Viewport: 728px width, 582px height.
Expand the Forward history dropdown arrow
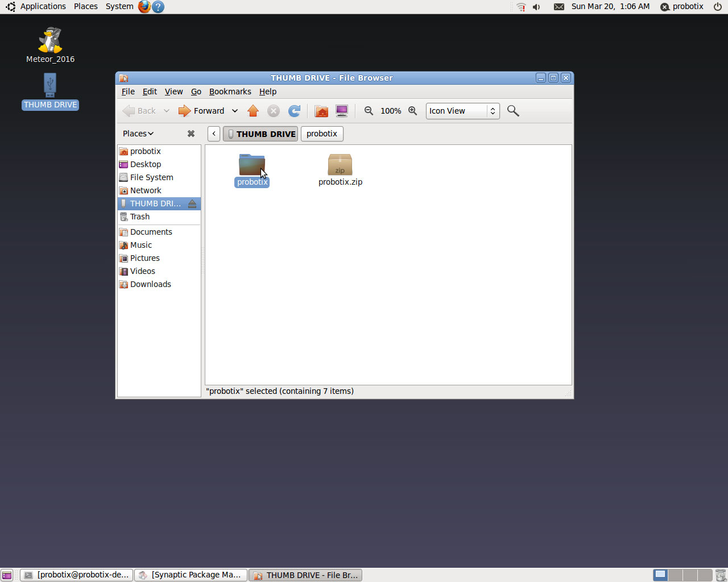[x=235, y=111]
